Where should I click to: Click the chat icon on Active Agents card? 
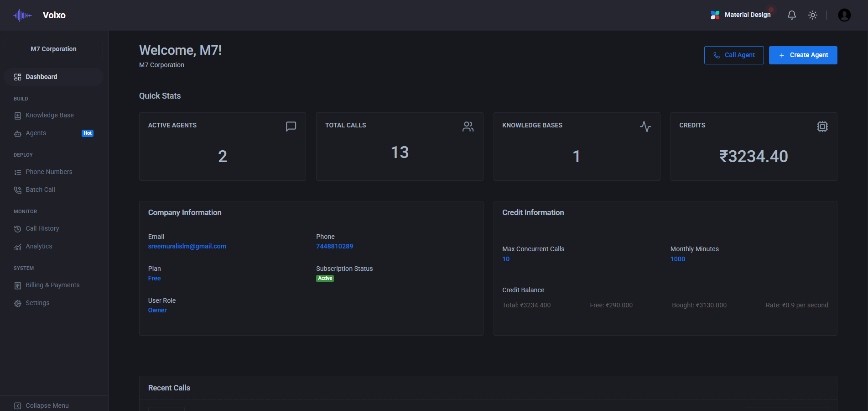pos(291,126)
